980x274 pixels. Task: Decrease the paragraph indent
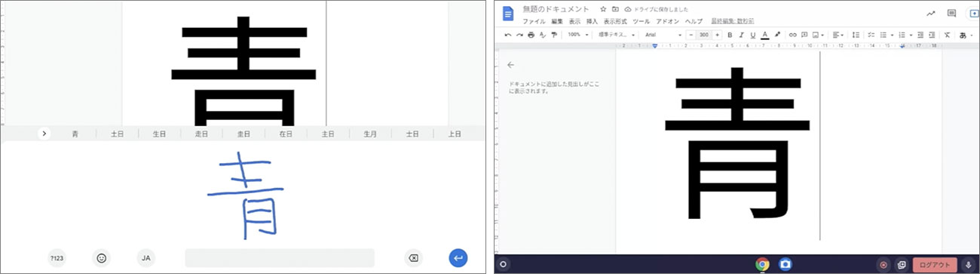click(920, 35)
